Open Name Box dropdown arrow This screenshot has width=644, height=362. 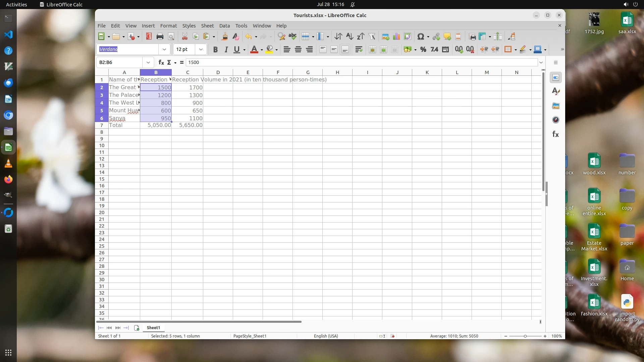pyautogui.click(x=148, y=62)
